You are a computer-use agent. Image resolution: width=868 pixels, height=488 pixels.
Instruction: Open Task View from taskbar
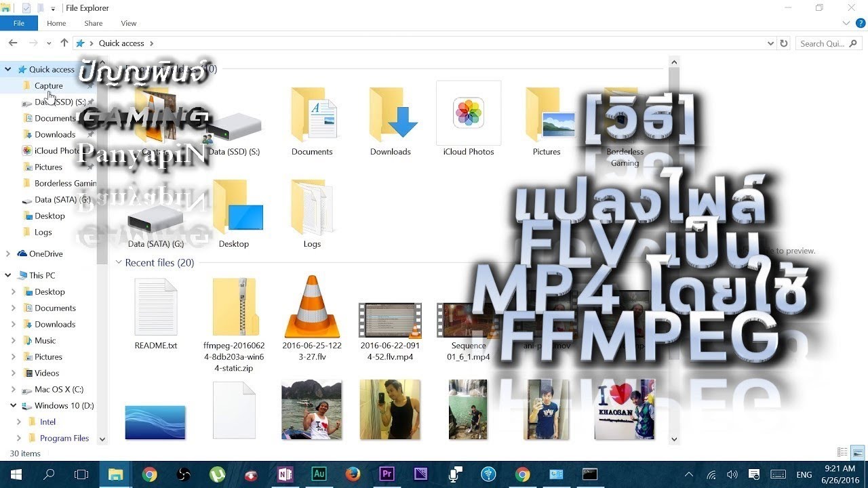coord(81,474)
